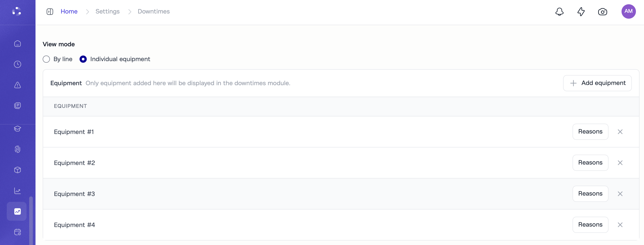Open Reasons for Equipment #2
This screenshot has height=245, width=644.
tap(590, 163)
